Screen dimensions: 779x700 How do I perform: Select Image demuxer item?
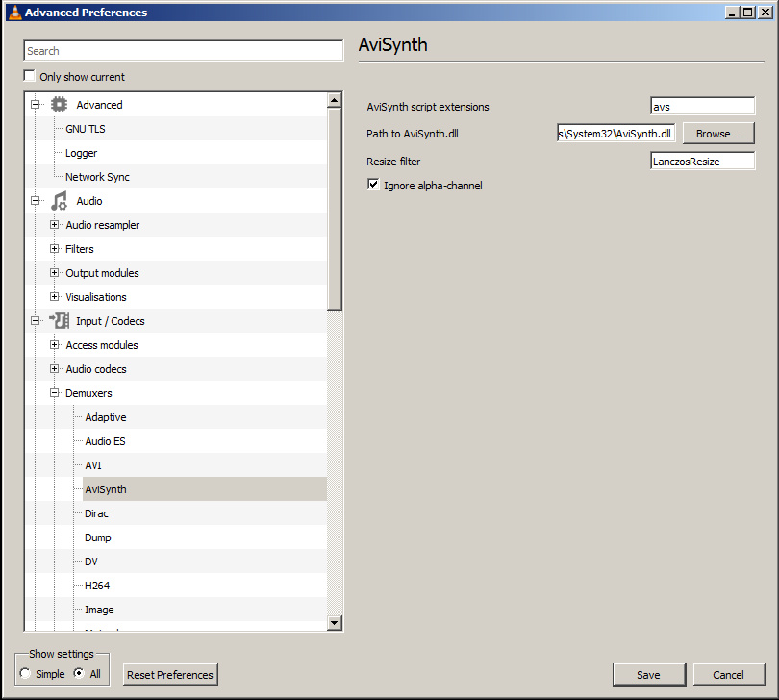tap(99, 610)
